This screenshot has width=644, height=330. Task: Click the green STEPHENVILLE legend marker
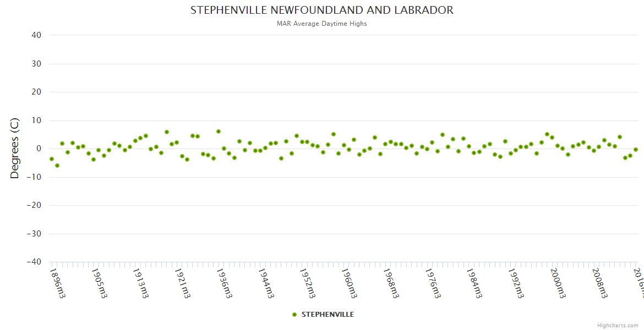(x=294, y=315)
